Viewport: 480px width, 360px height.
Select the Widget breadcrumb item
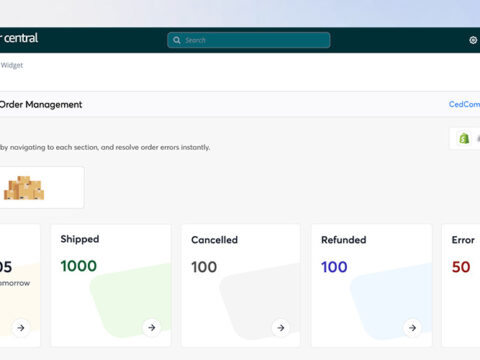12,65
